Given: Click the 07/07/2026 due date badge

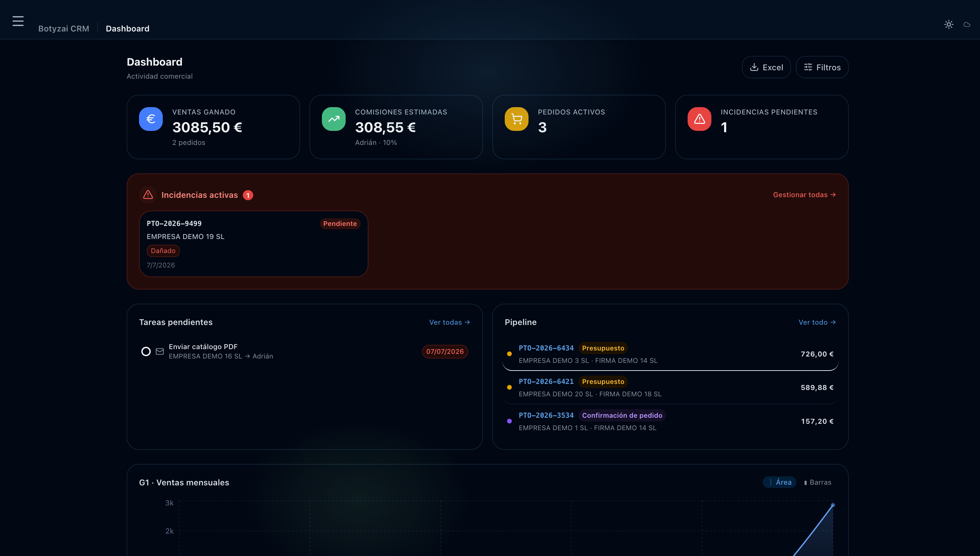Looking at the screenshot, I should 445,351.
